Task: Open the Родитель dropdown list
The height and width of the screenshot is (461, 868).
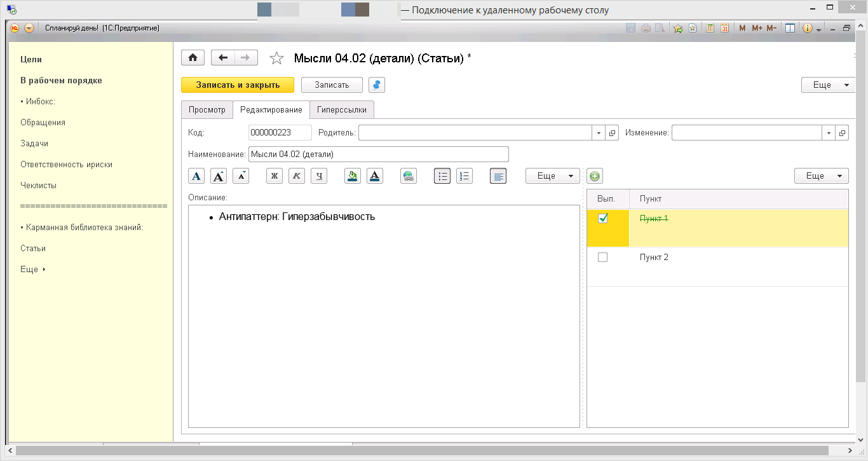Action: pyautogui.click(x=599, y=133)
